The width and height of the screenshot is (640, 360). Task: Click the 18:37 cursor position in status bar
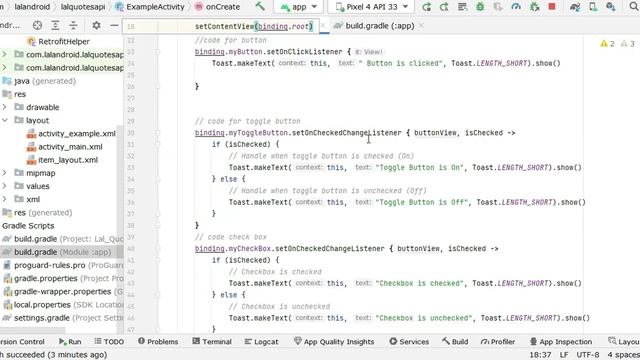[x=540, y=355]
